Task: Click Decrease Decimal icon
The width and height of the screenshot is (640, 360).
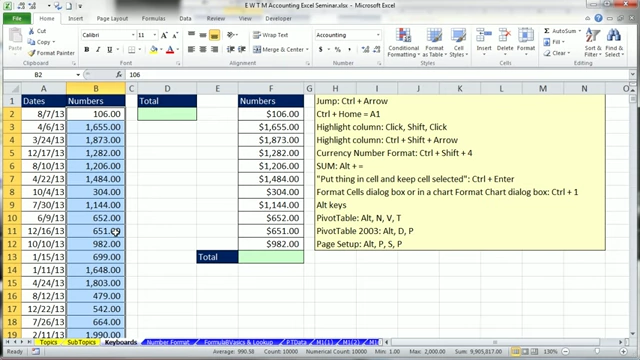Action: pyautogui.click(x=377, y=49)
